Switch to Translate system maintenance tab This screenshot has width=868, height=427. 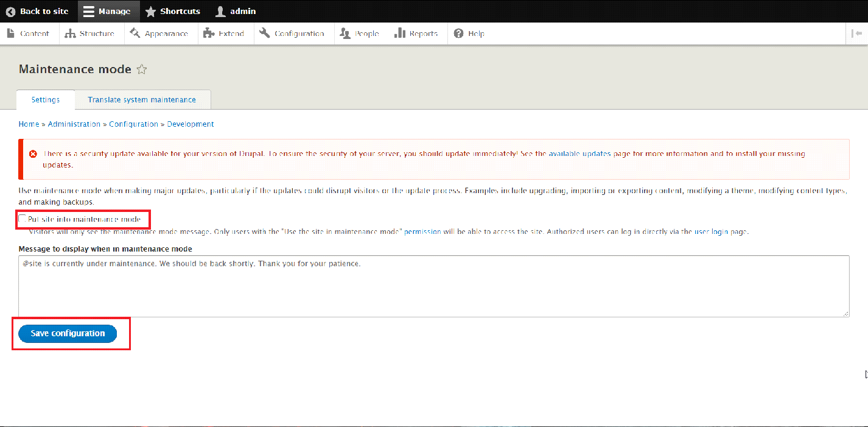click(x=142, y=100)
